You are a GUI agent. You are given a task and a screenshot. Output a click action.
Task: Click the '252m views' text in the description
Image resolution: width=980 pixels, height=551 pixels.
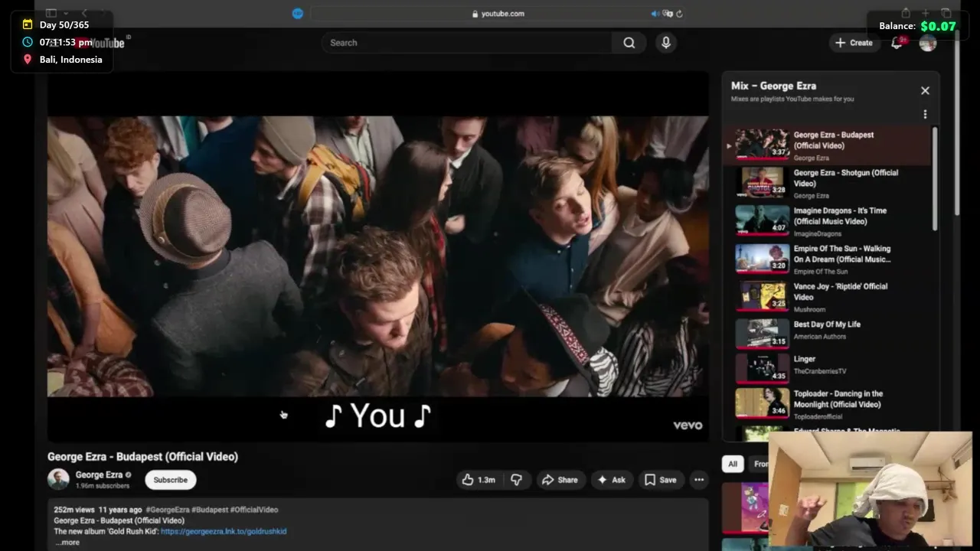[x=74, y=510]
